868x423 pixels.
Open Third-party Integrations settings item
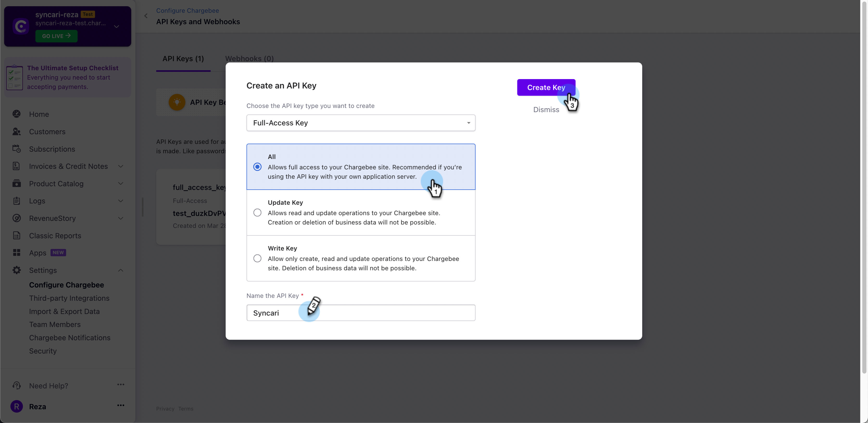pyautogui.click(x=69, y=298)
